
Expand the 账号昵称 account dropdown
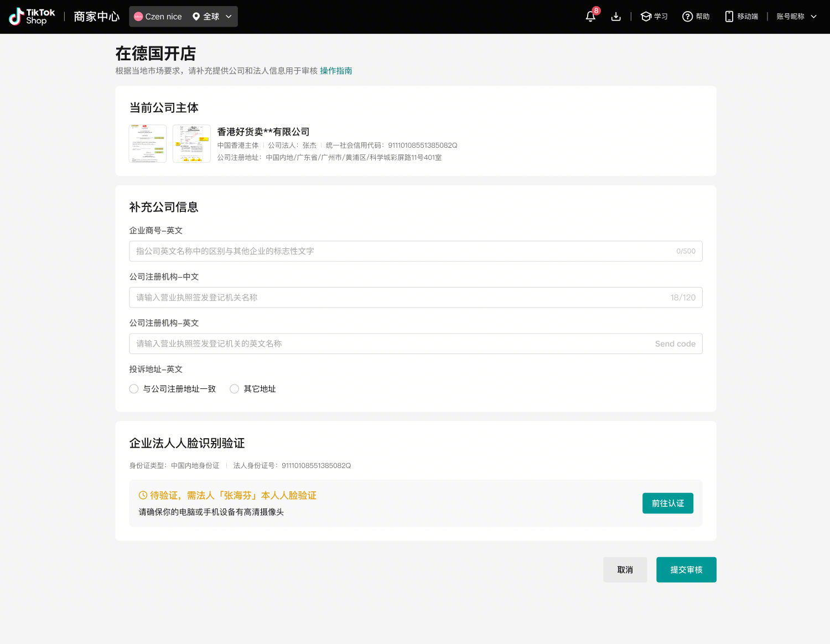tap(813, 17)
